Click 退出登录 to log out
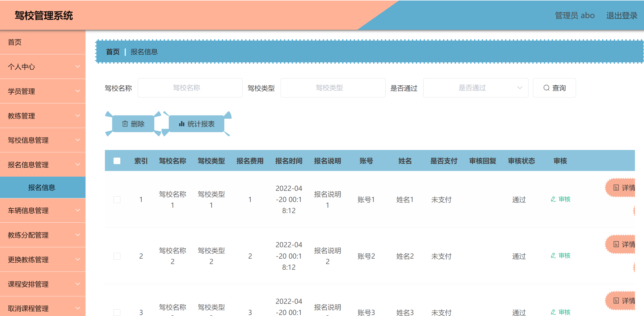This screenshot has height=316, width=644. pos(622,16)
